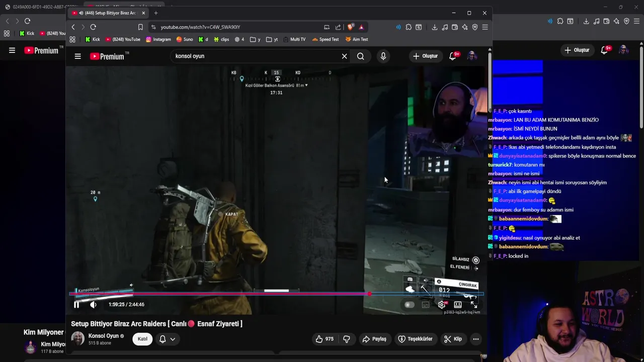Open the Suno bookmark
The width and height of the screenshot is (644, 362).
[x=185, y=39]
